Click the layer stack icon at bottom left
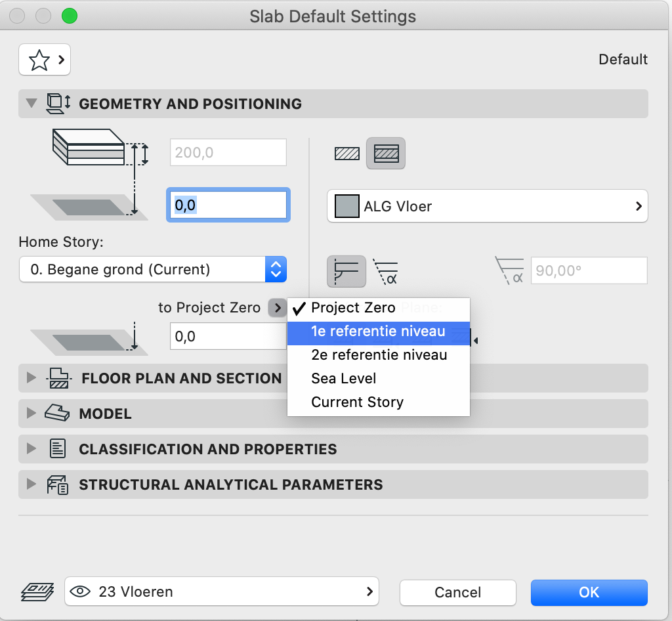The width and height of the screenshot is (672, 621). tap(37, 592)
